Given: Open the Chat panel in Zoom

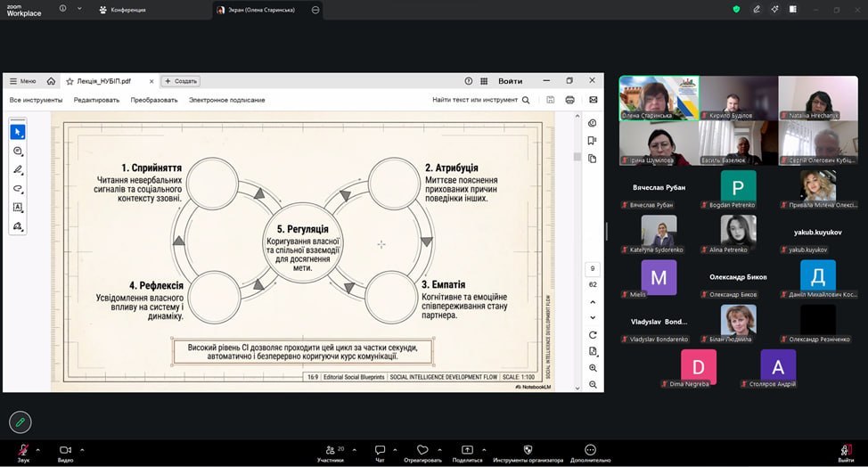Looking at the screenshot, I should [380, 454].
